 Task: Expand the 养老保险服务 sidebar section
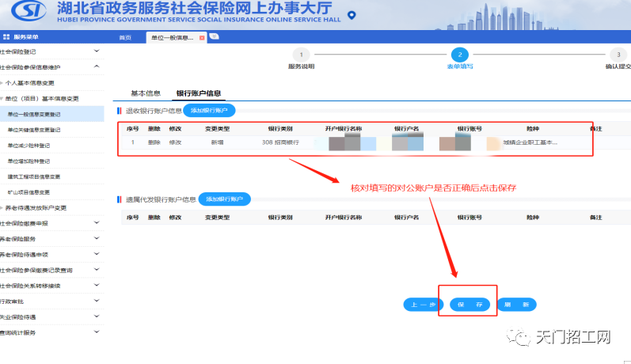click(x=97, y=238)
